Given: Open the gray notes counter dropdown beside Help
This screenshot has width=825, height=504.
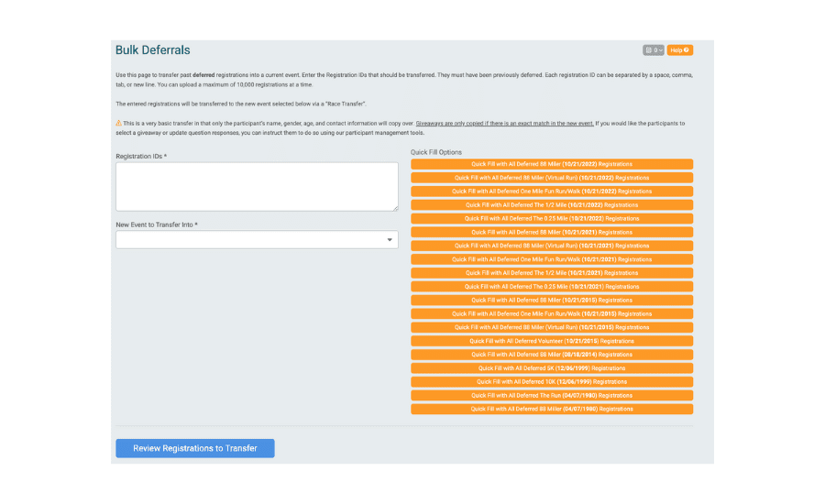Looking at the screenshot, I should click(x=654, y=50).
